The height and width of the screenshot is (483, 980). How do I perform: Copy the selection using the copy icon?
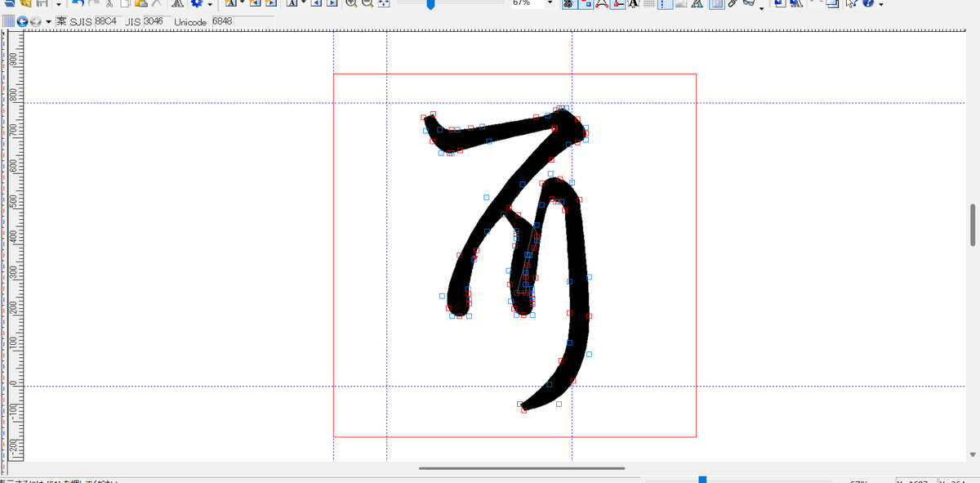click(x=125, y=3)
